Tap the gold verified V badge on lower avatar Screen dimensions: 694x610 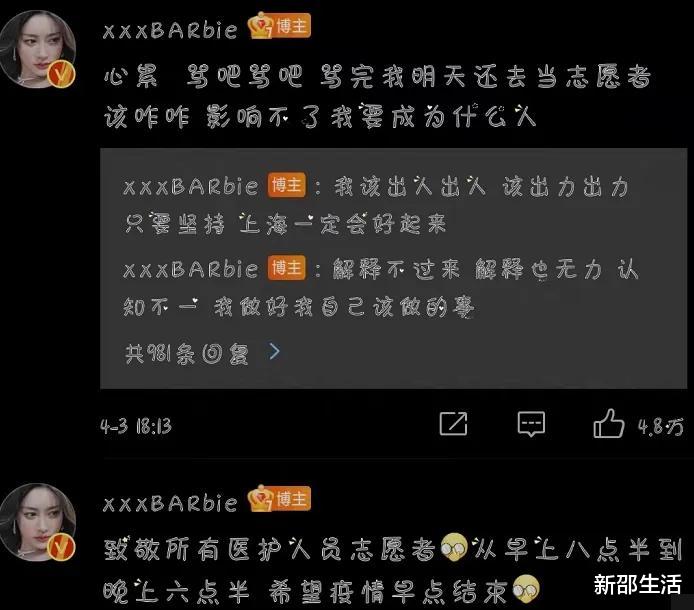(62, 547)
